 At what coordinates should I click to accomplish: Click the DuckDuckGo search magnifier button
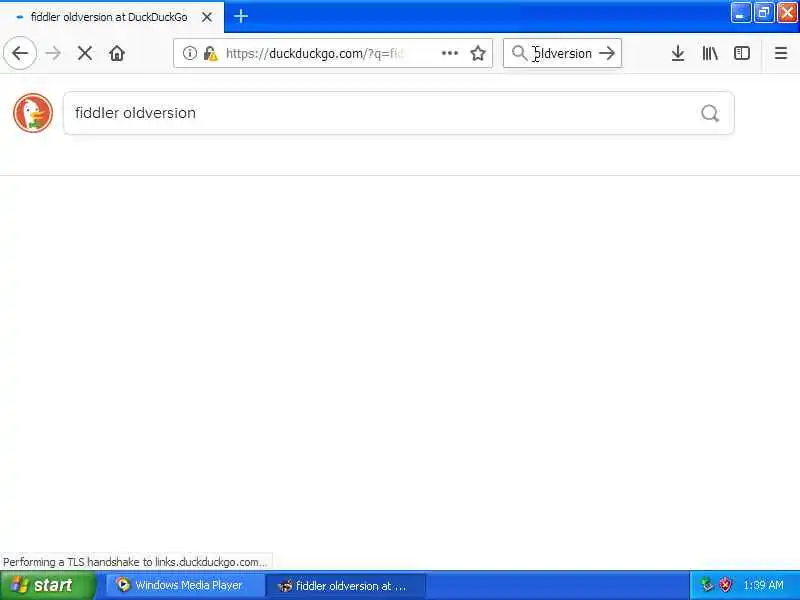(710, 113)
